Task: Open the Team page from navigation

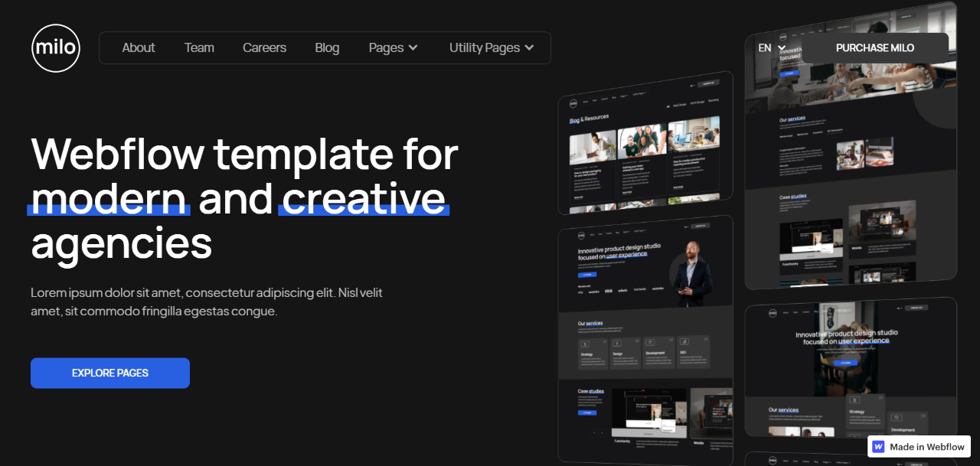Action: [x=199, y=47]
